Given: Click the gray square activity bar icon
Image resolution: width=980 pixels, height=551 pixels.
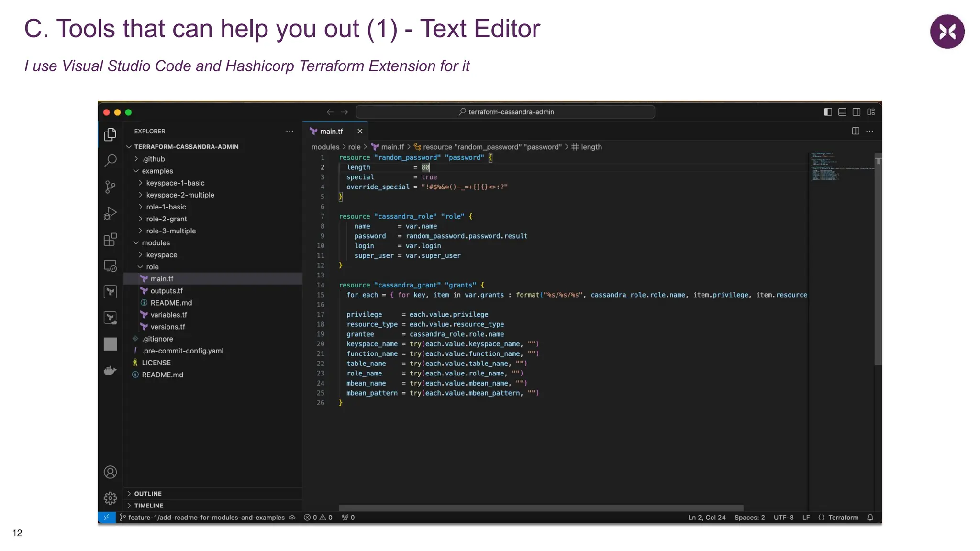Looking at the screenshot, I should [x=111, y=344].
